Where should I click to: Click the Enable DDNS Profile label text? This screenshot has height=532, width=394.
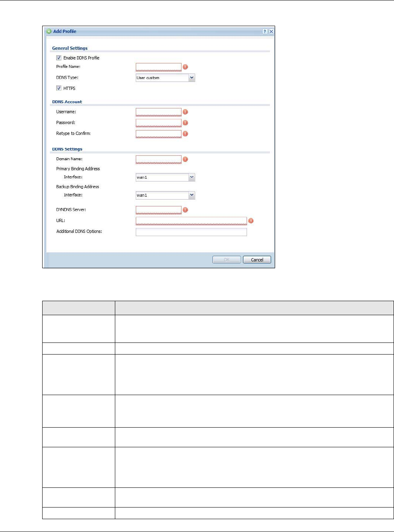tap(81, 58)
